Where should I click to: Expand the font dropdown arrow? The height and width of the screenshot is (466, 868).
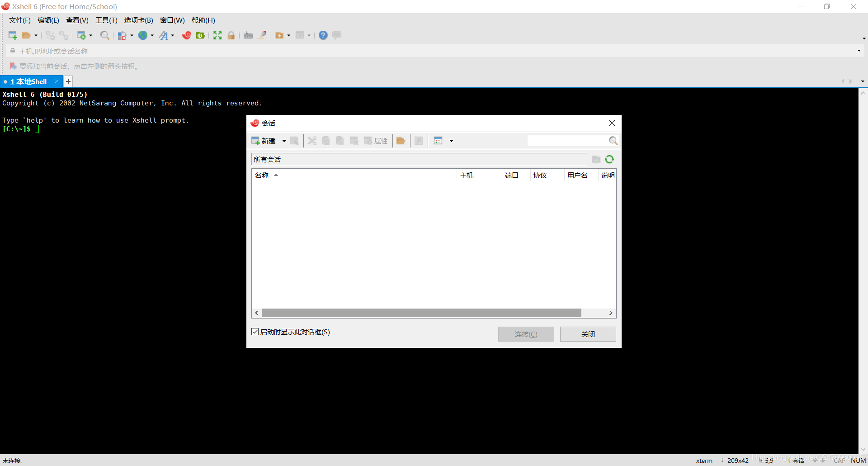point(173,35)
